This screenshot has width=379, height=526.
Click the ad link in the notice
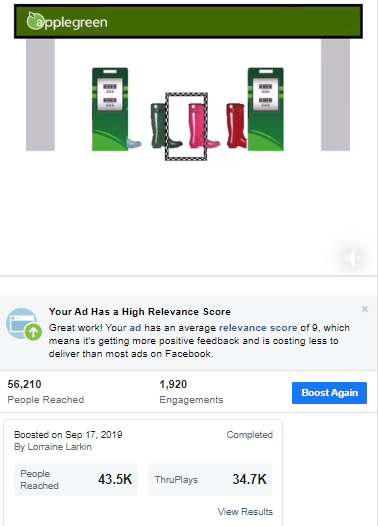(x=135, y=328)
